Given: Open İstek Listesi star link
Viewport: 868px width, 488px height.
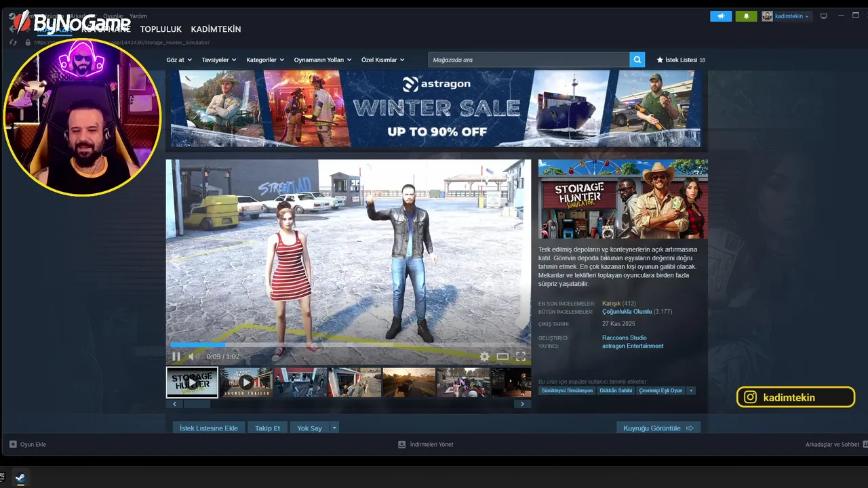Looking at the screenshot, I should 680,60.
